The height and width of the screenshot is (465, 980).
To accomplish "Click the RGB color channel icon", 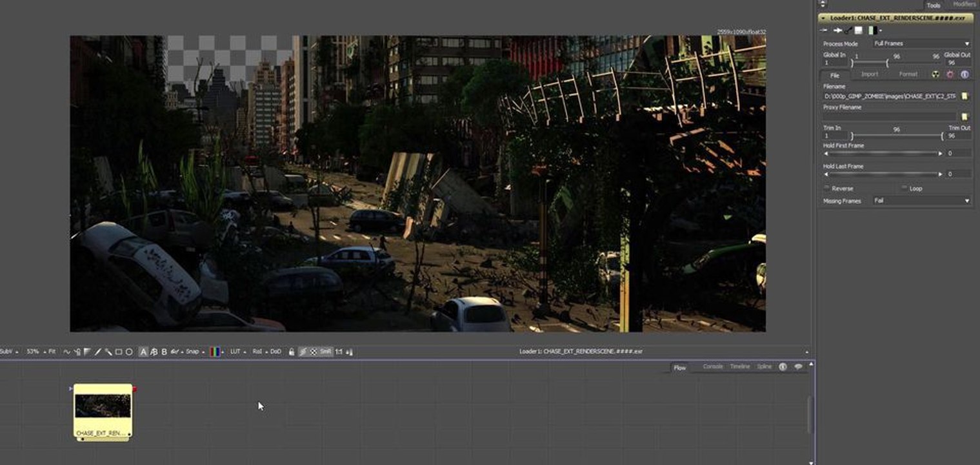I will click(215, 352).
